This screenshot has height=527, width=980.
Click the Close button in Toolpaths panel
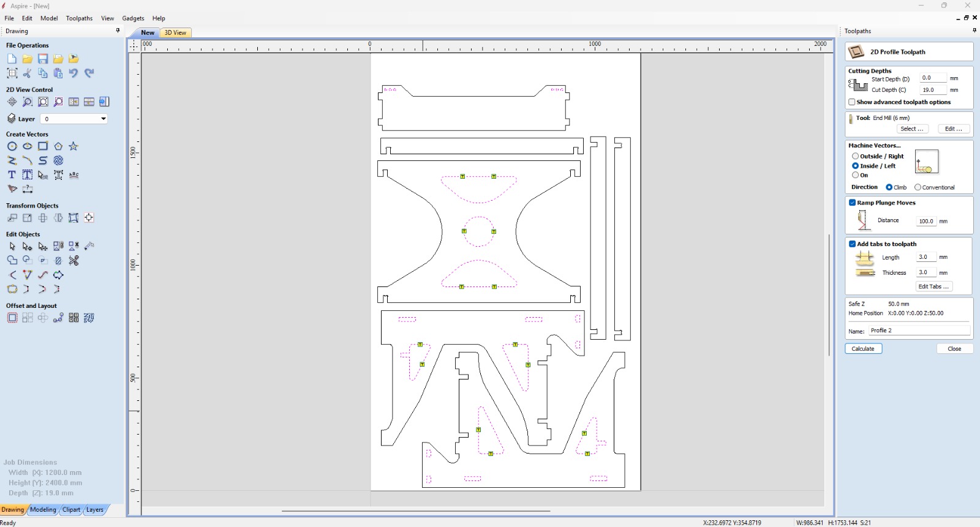(x=954, y=348)
